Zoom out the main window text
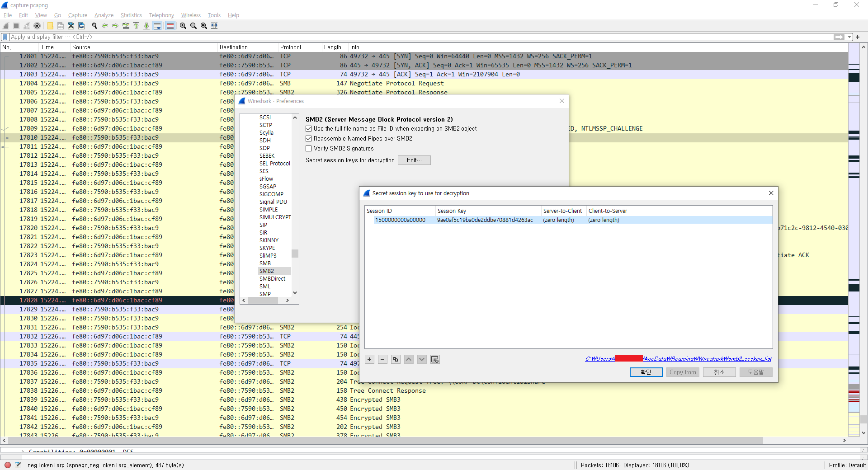 193,26
